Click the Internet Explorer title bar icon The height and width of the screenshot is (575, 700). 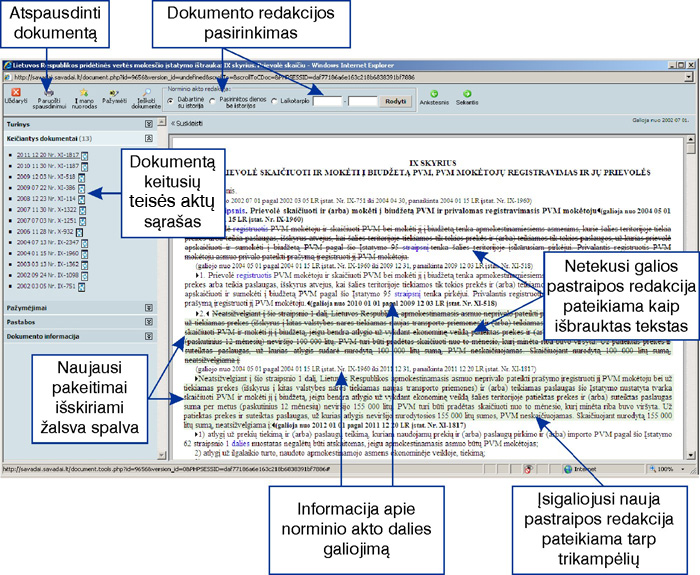(7, 65)
